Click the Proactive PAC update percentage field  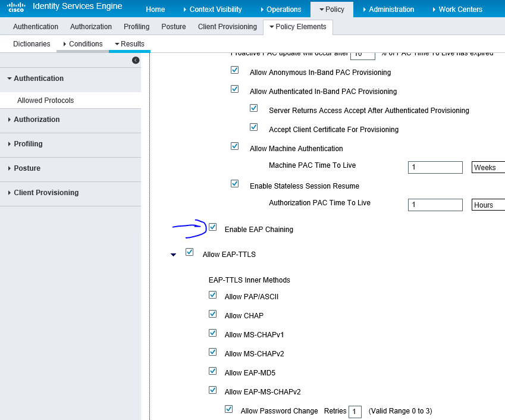pos(363,56)
